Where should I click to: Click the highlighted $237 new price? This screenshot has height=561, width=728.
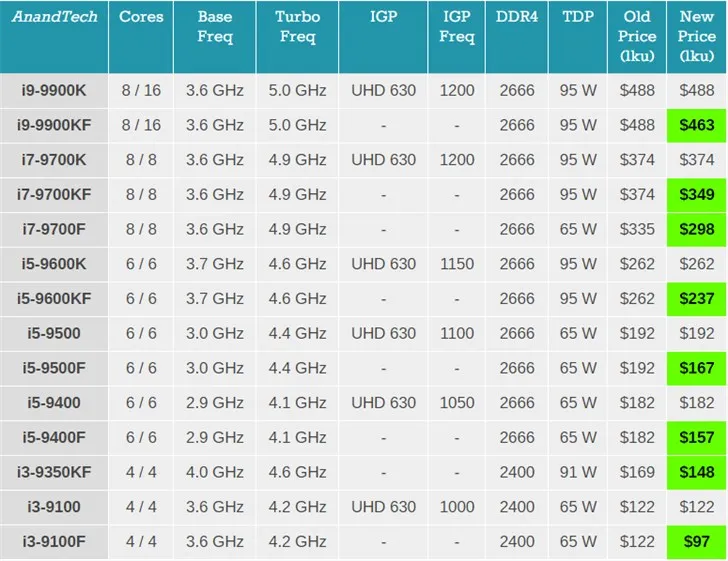pos(696,299)
